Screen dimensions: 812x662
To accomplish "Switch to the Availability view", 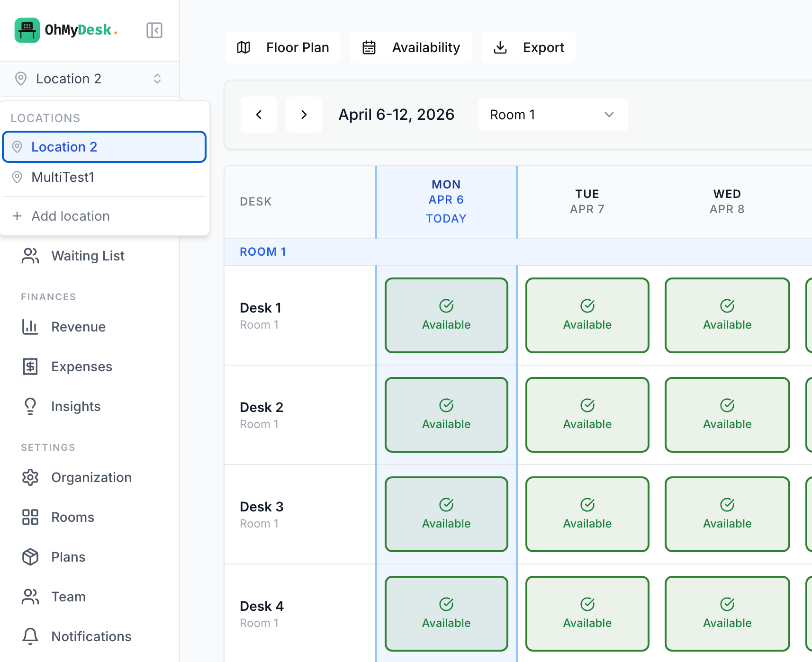I will pos(410,47).
